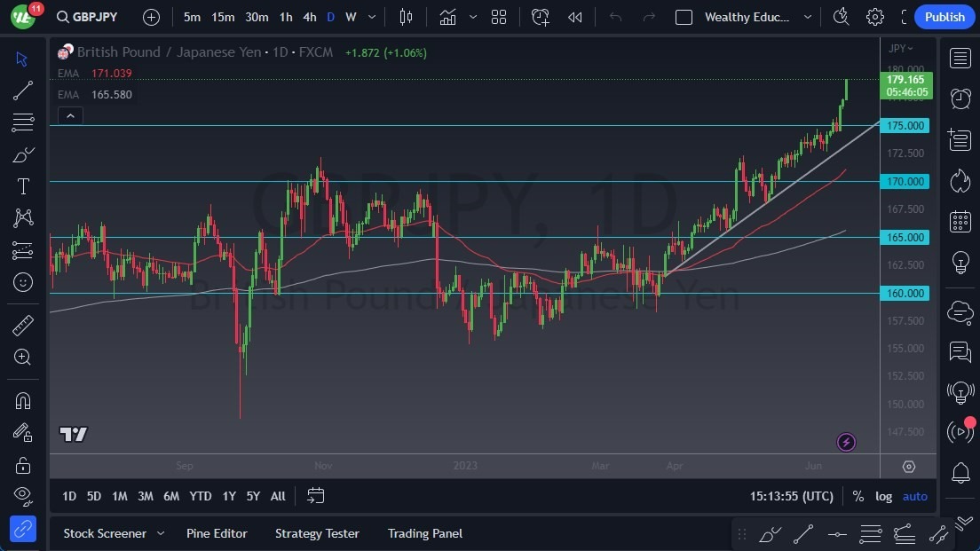The width and height of the screenshot is (980, 551).
Task: Click the Publish button
Action: pos(944,16)
